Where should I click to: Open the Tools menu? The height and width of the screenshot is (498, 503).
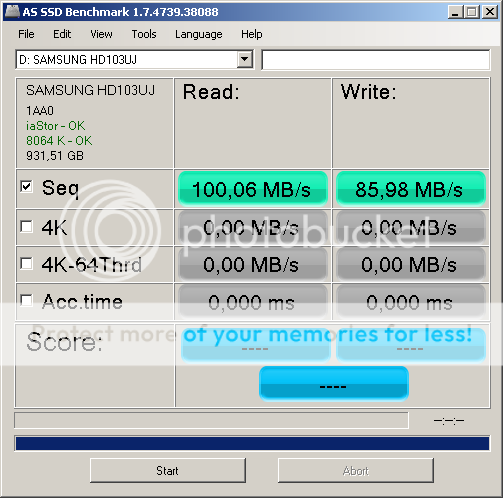pyautogui.click(x=144, y=34)
